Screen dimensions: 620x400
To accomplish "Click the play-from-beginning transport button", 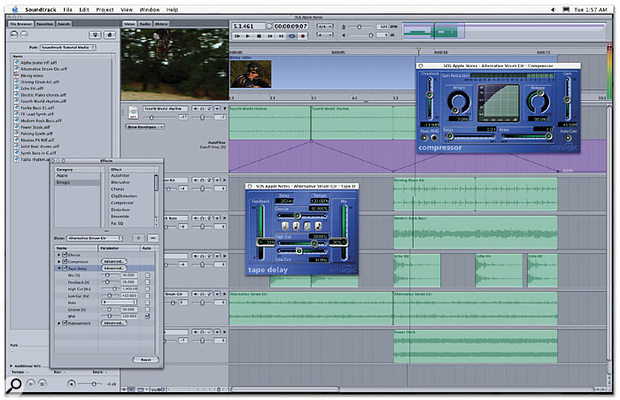I will [x=237, y=36].
